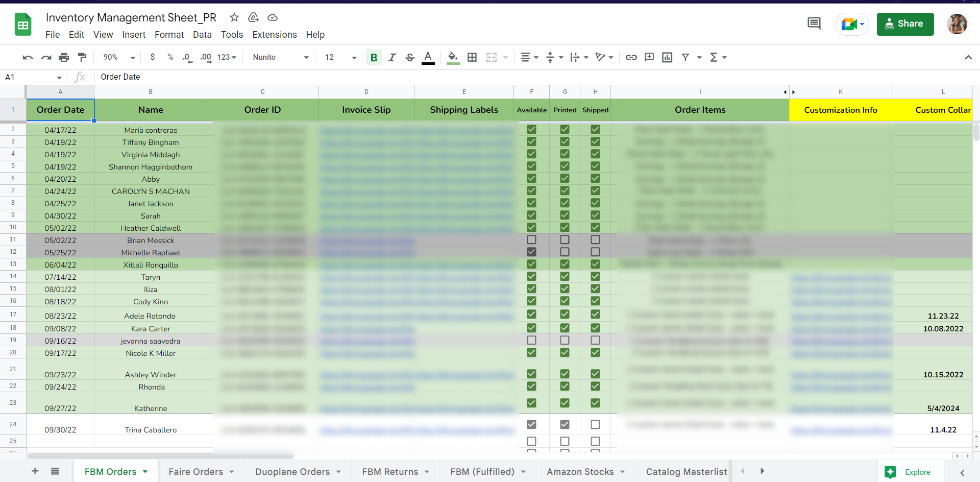
Task: Start a Google Meet call
Action: tap(852, 24)
